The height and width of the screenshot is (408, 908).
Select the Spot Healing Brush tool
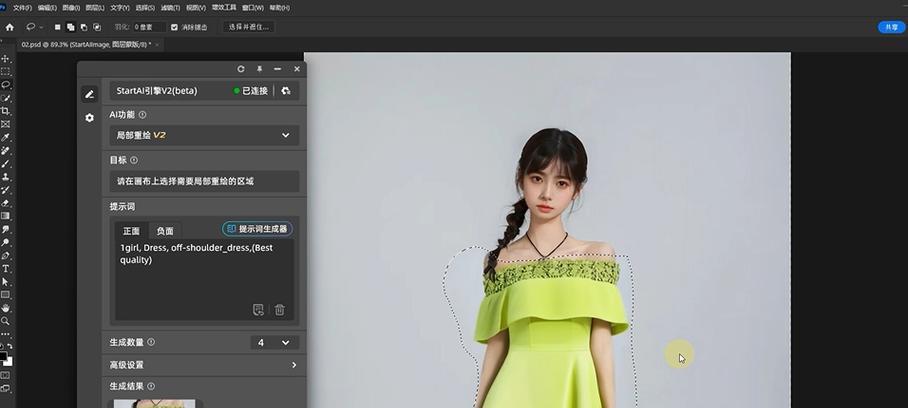click(x=6, y=150)
